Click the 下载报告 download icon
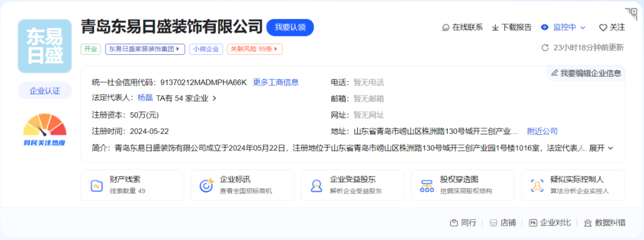Viewport: 644px width, 240px height. pyautogui.click(x=496, y=27)
